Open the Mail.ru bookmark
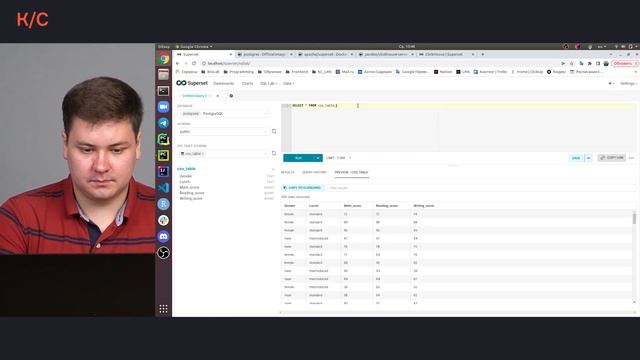Image resolution: width=640 pixels, height=360 pixels. [x=345, y=72]
